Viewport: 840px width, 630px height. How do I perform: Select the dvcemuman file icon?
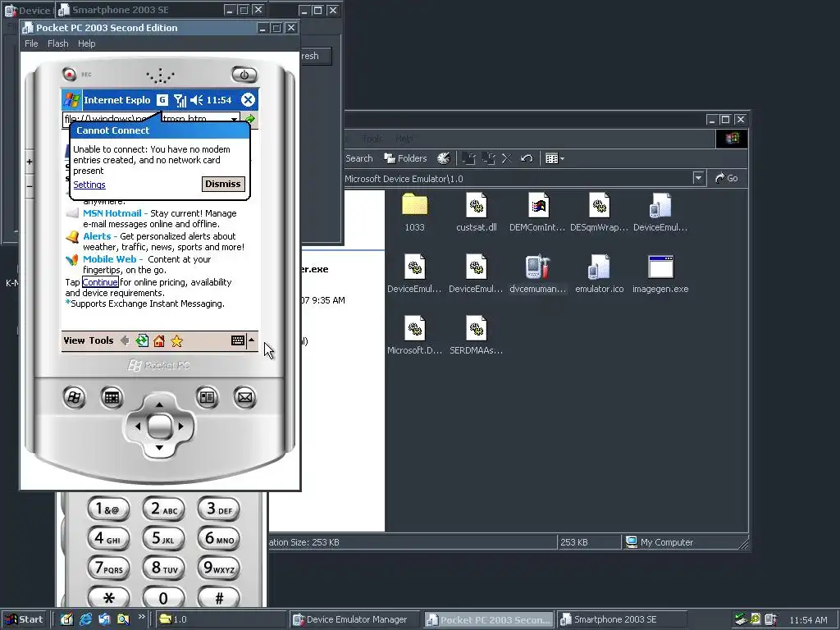pos(538,274)
